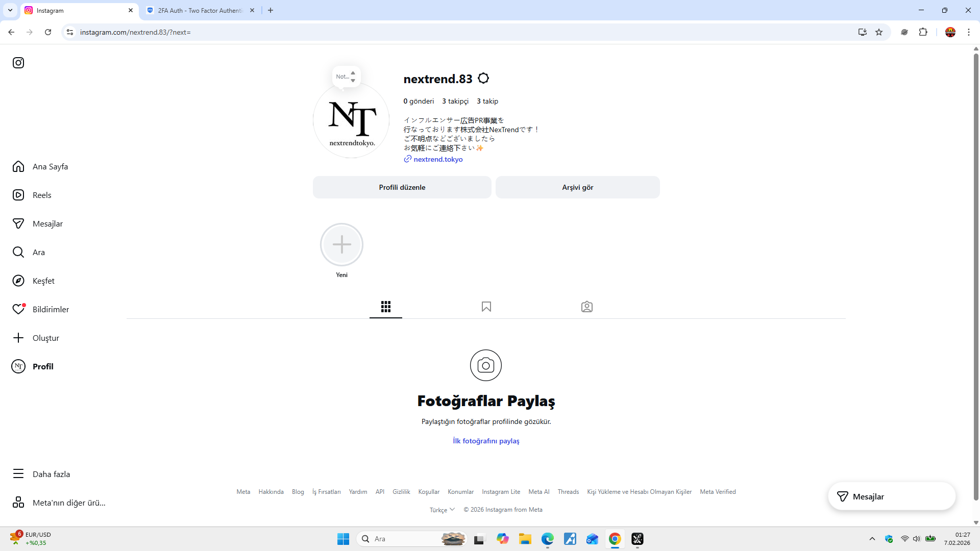
Task: Click the Oluştur plus icon
Action: coord(18,338)
